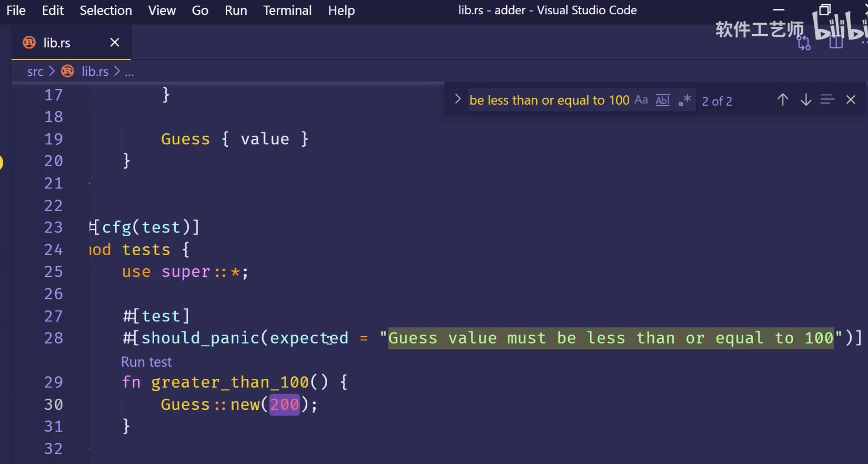Go to the previous find match
This screenshot has width=868, height=464.
pyautogui.click(x=782, y=100)
